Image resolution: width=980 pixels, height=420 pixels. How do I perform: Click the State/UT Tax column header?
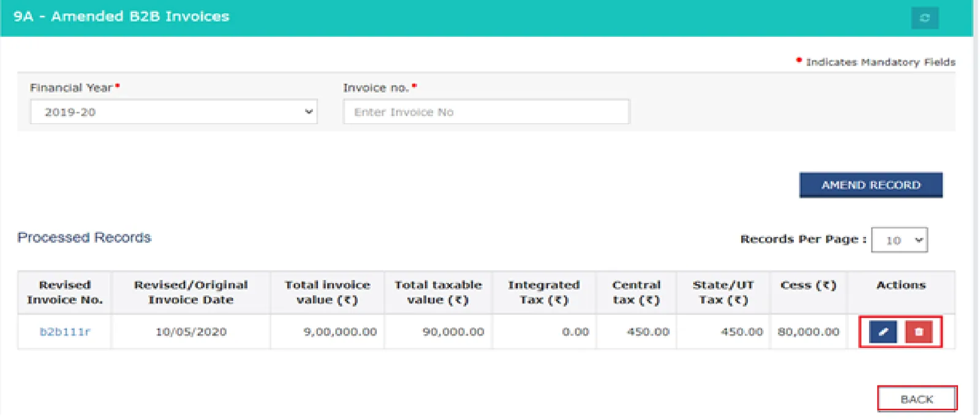coord(723,293)
